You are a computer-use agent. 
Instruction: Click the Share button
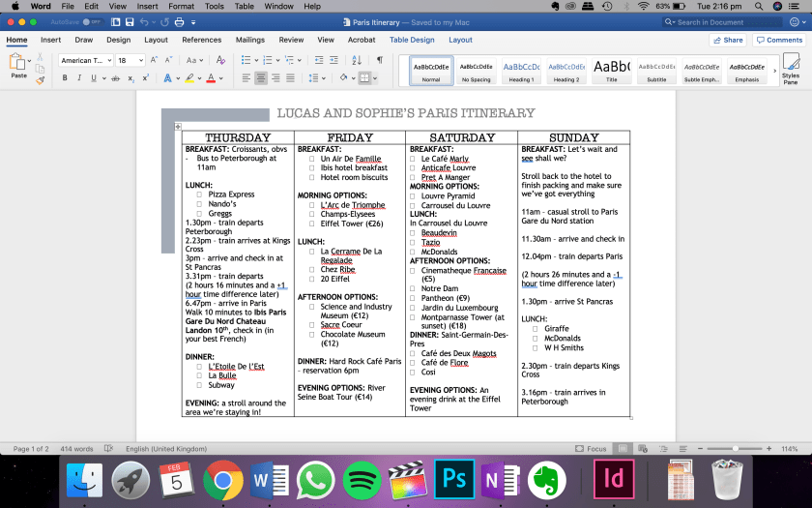727,40
